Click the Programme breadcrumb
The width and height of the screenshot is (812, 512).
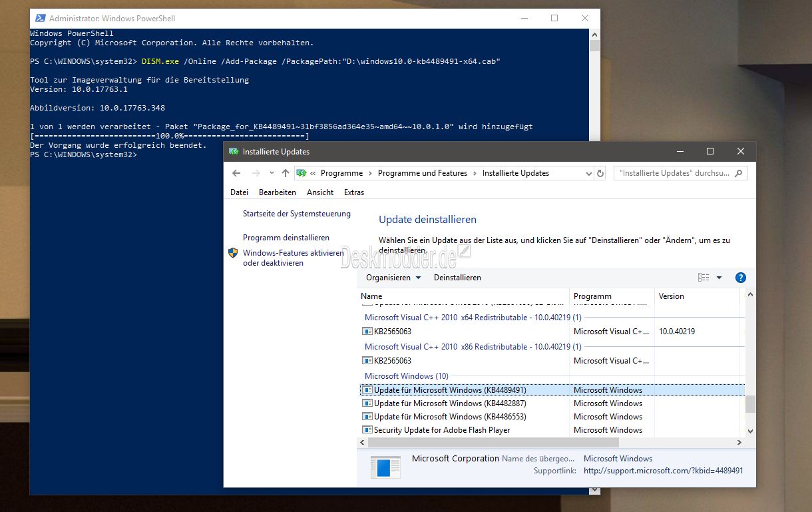tap(341, 173)
